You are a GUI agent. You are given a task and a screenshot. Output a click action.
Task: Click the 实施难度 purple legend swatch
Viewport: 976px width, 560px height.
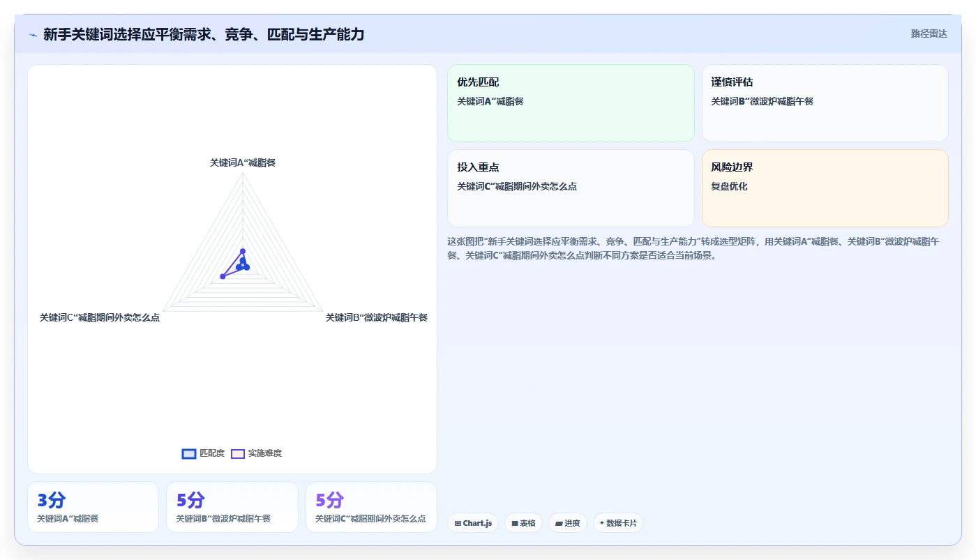[x=238, y=453]
